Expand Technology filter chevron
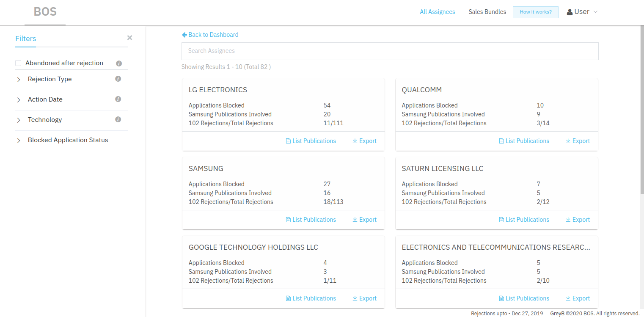The image size is (644, 317). 19,120
